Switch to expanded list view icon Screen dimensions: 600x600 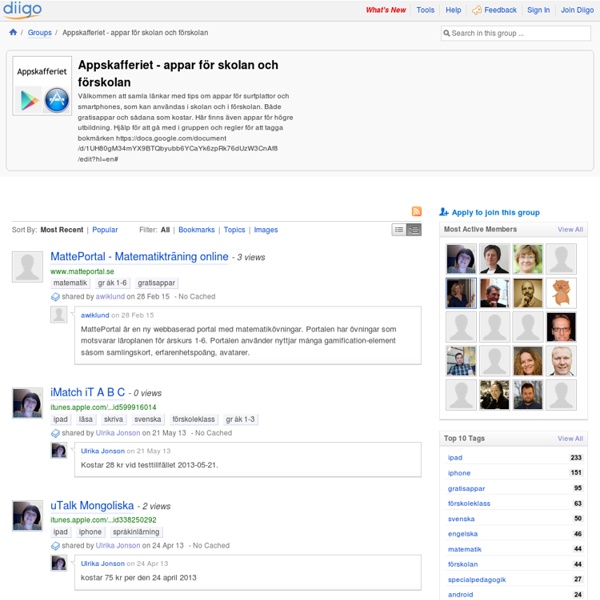pos(414,230)
